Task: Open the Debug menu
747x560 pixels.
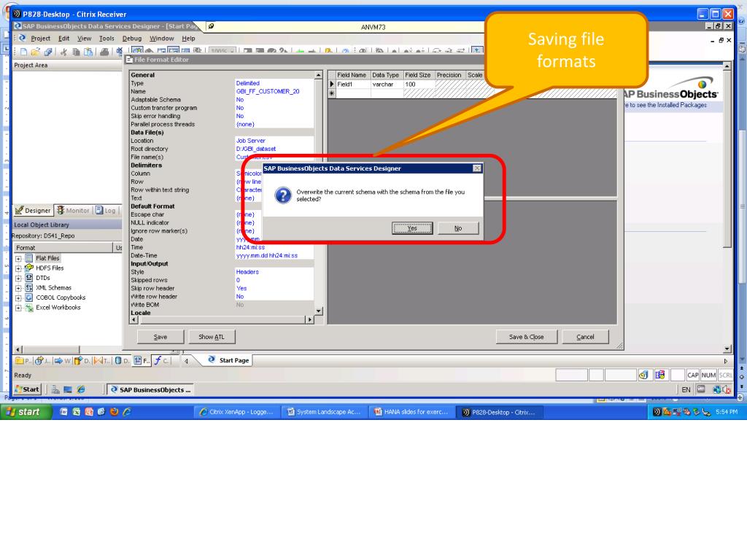Action: [132, 39]
